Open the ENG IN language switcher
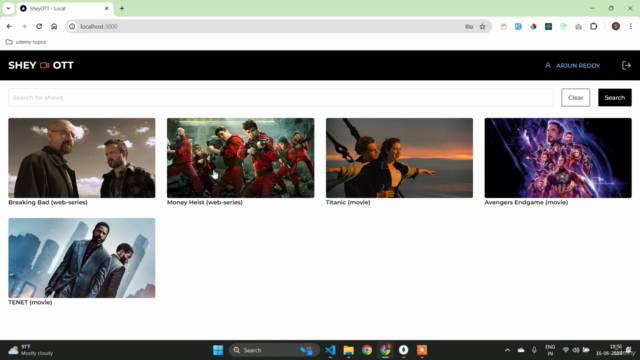 [x=550, y=350]
